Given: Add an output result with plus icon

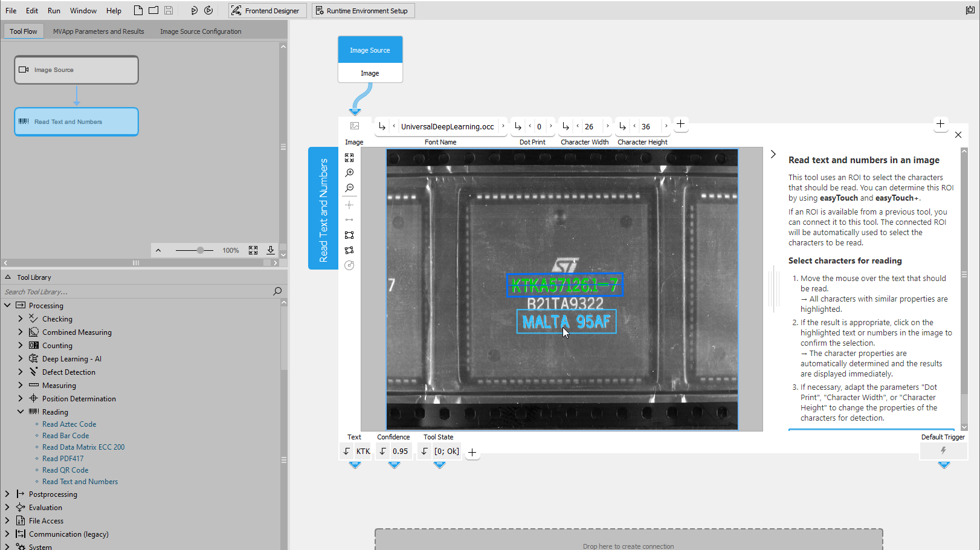Looking at the screenshot, I should (x=472, y=452).
